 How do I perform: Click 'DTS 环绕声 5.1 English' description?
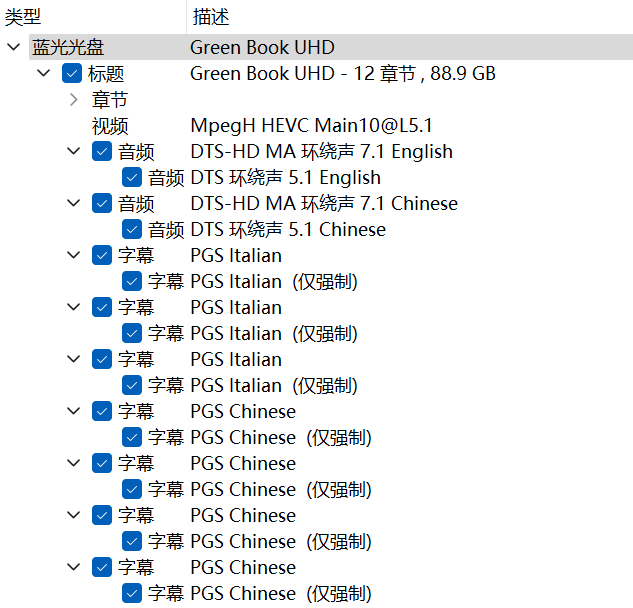click(285, 177)
